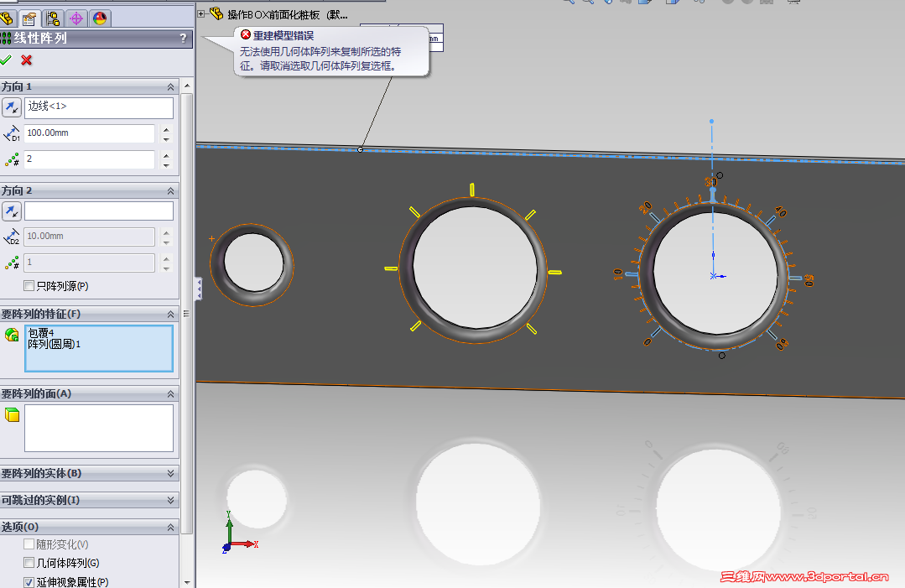This screenshot has height=588, width=905.
Task: Open the FeatureManager design tree tab
Action: coord(7,18)
